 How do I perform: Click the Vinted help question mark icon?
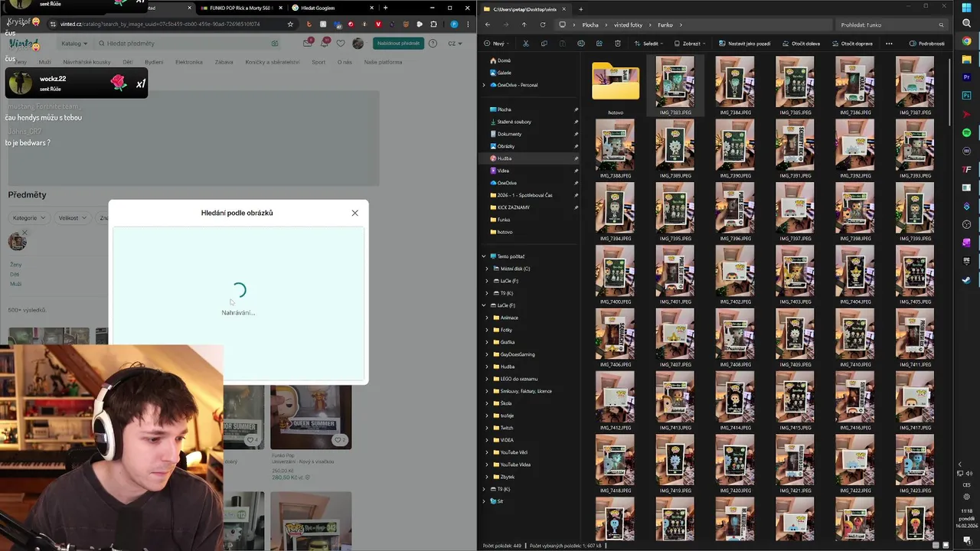[x=433, y=44]
